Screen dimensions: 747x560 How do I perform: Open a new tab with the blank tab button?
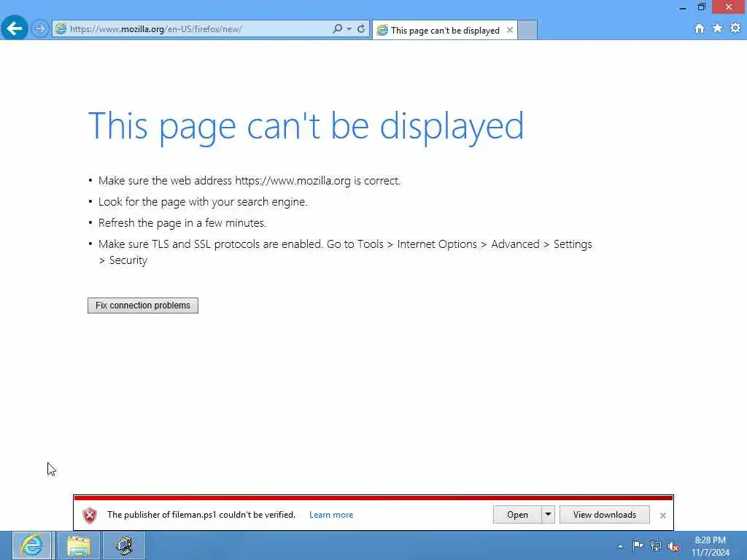[527, 30]
